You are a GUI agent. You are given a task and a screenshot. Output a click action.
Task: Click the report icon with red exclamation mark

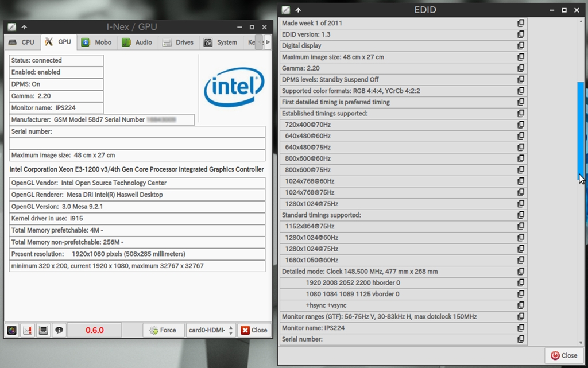[x=28, y=330]
